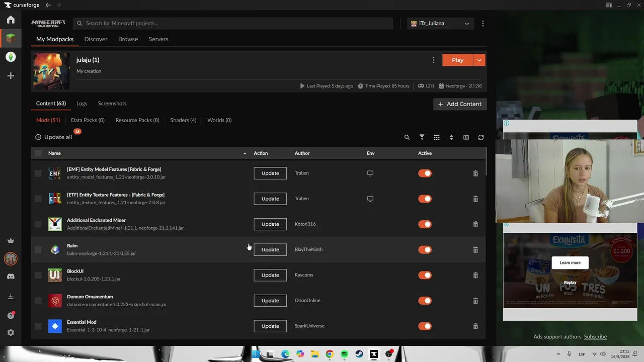644x362 pixels.
Task: Click Learn more on Exquisita ad
Action: coord(570,263)
